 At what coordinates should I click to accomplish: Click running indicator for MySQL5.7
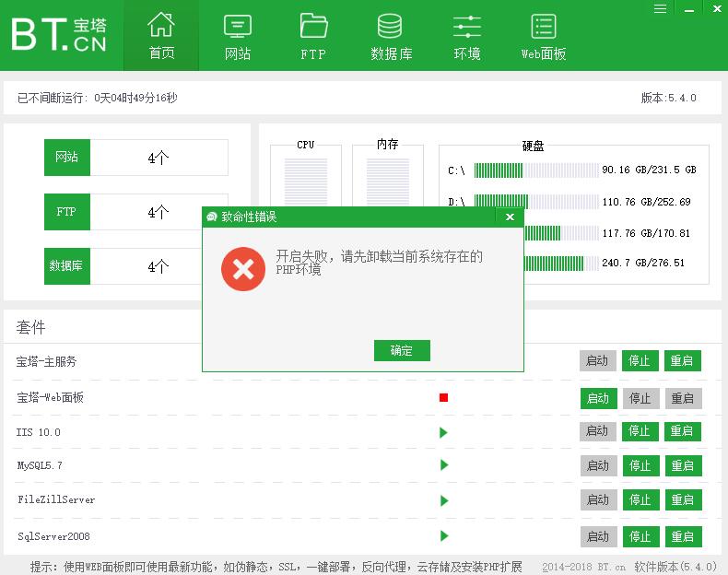[x=444, y=465]
